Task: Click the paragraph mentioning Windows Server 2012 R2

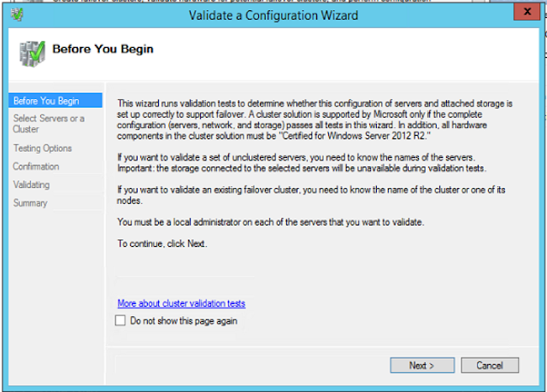Action: coord(315,120)
